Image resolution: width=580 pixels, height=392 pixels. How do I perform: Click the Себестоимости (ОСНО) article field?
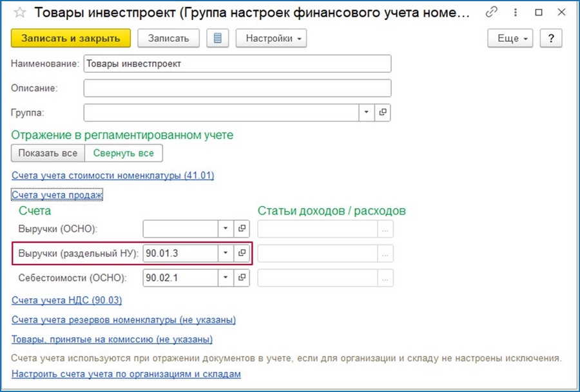pyautogui.click(x=317, y=278)
